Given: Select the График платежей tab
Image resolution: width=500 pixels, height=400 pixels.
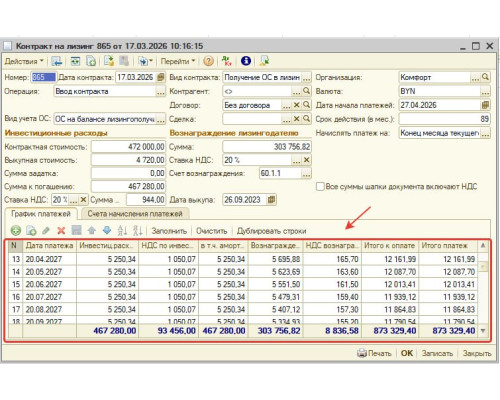Looking at the screenshot, I should 41,214.
